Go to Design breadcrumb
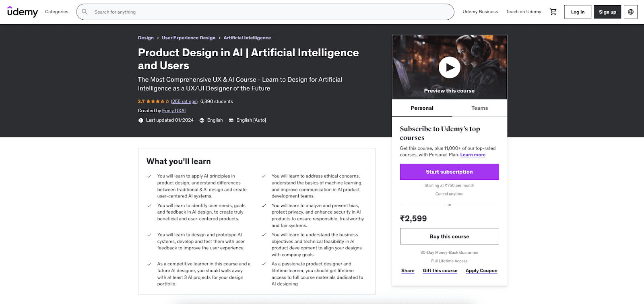The height and width of the screenshot is (304, 644). click(146, 38)
